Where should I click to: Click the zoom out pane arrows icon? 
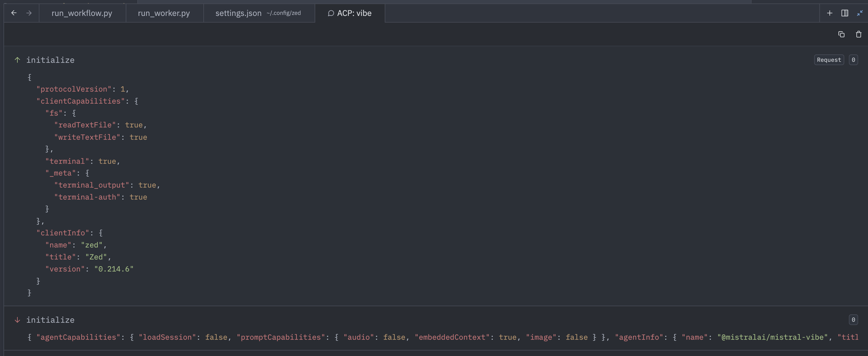point(860,13)
